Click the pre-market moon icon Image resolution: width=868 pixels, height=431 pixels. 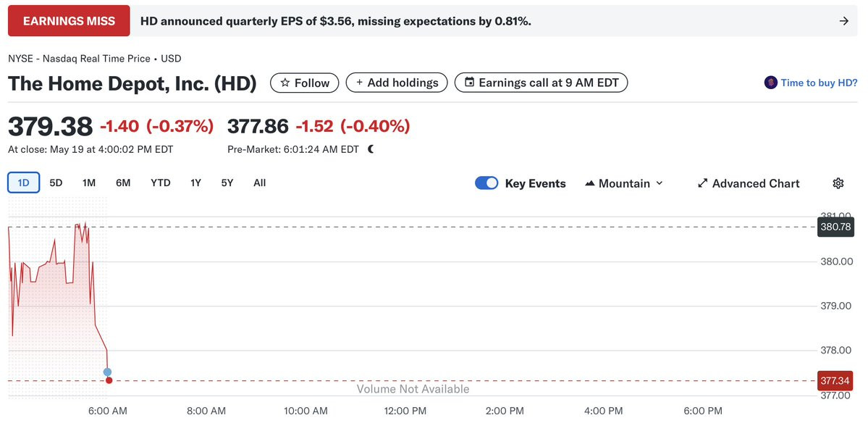tap(371, 149)
